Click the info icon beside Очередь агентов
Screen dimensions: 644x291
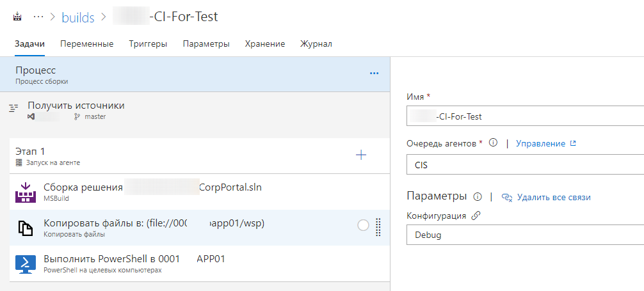(493, 143)
